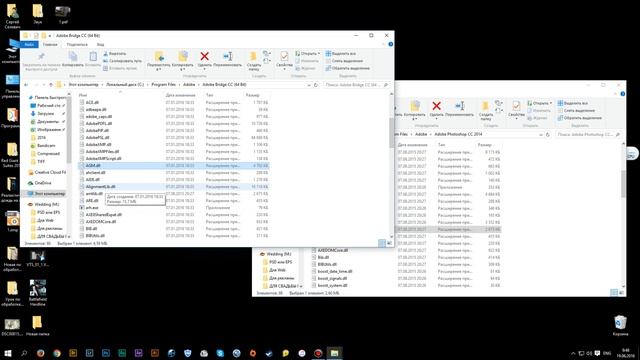
Task: Click Invert selection in Photoshop window ribbon
Action: tap(580, 118)
